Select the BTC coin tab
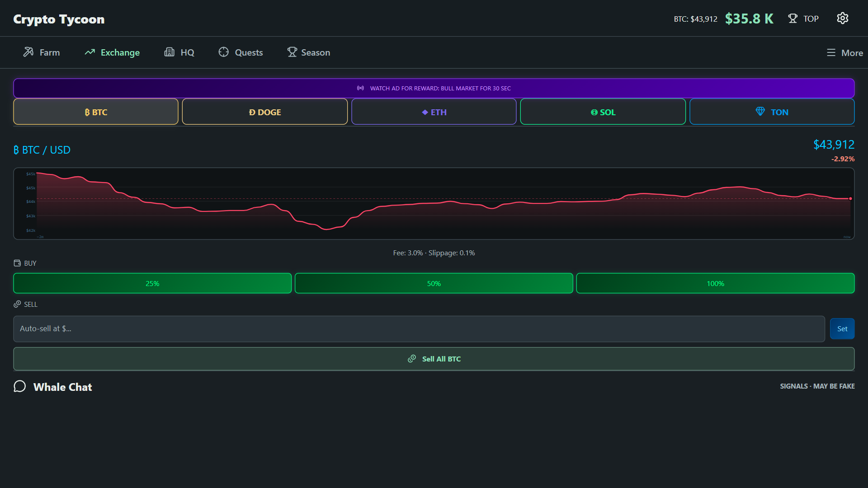This screenshot has height=488, width=868. coord(96,112)
